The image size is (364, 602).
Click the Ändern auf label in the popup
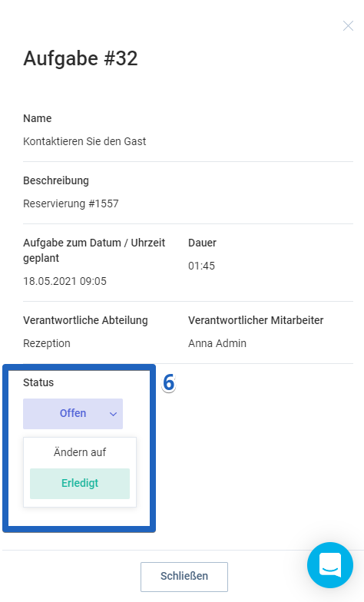pos(80,452)
